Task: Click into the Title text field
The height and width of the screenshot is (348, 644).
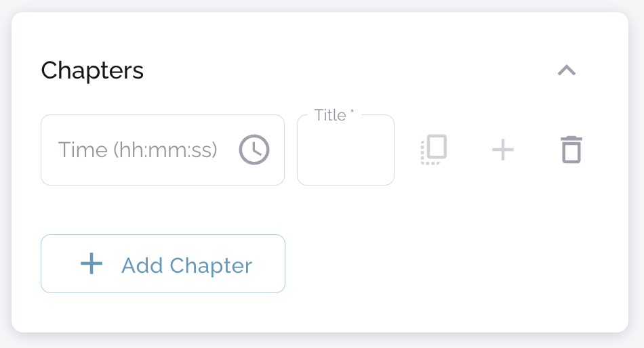Action: [x=345, y=152]
